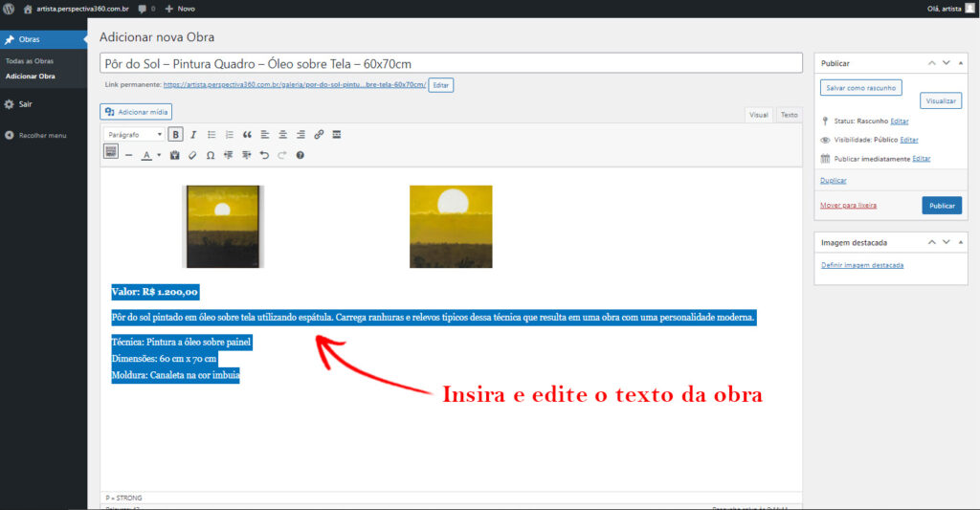Open keyboard shortcuts help icon
The width and height of the screenshot is (980, 510).
(300, 155)
